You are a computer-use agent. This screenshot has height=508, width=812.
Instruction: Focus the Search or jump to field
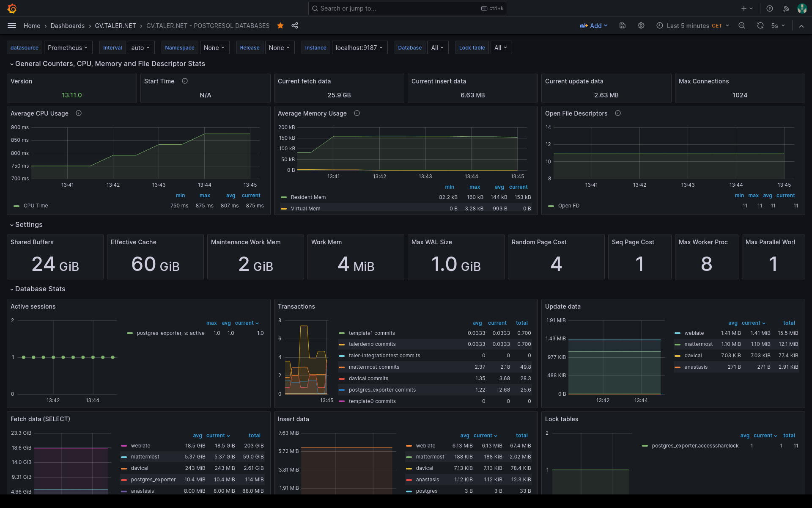pos(407,8)
